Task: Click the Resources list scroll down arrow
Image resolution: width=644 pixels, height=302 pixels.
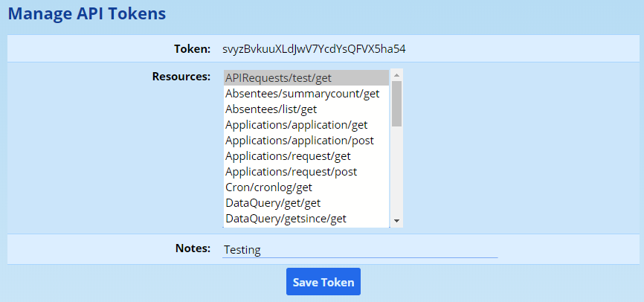Action: [x=396, y=221]
